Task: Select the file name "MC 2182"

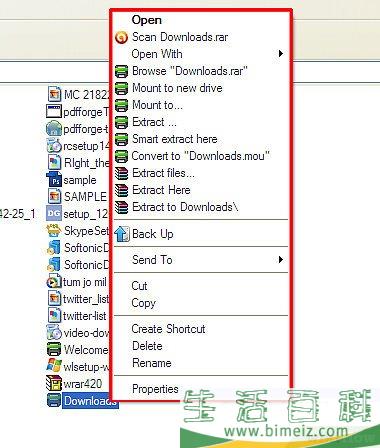Action: 87,95
